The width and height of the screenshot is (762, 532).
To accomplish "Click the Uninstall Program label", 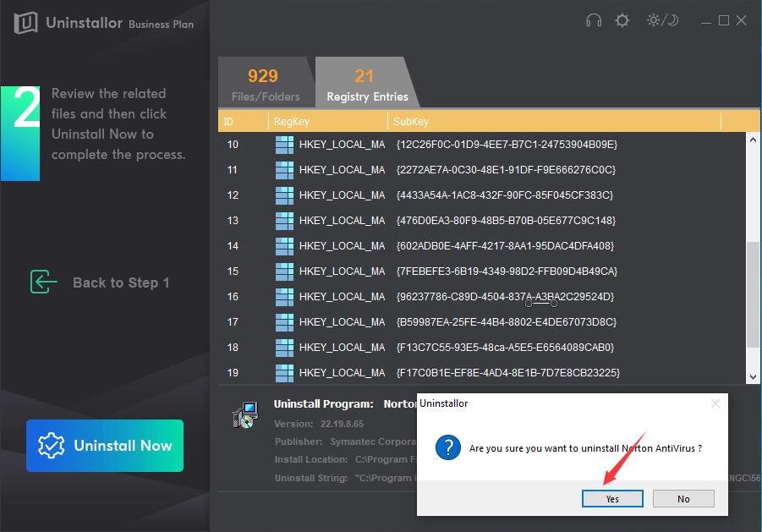I will pos(323,403).
